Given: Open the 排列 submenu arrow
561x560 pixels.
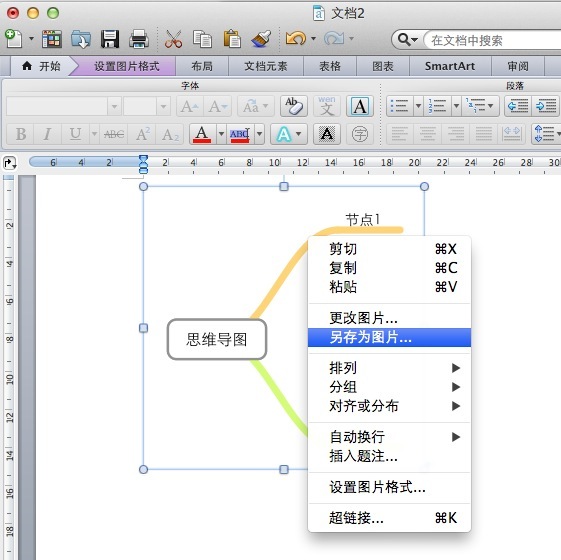Looking at the screenshot, I should tap(455, 368).
